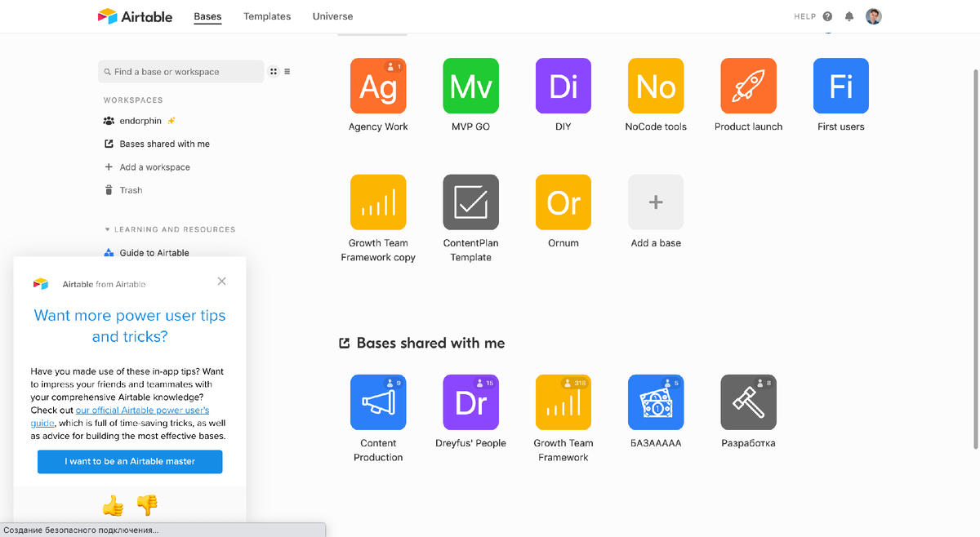Open the First users base
The image size is (980, 537).
pos(840,86)
